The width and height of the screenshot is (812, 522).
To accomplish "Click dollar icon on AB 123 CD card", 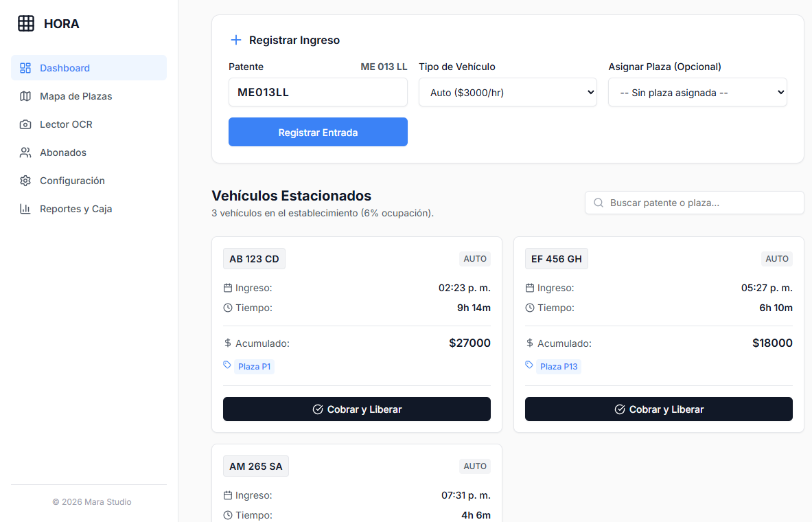I will click(x=228, y=343).
